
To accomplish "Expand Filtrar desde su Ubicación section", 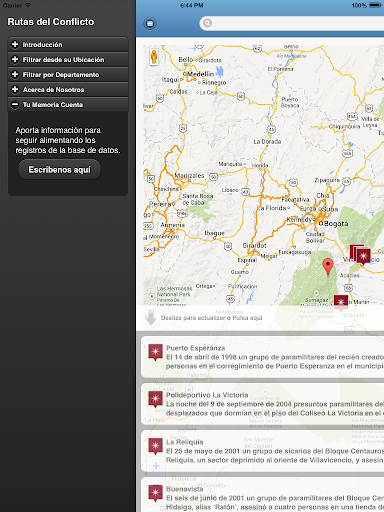I will pyautogui.click(x=68, y=59).
